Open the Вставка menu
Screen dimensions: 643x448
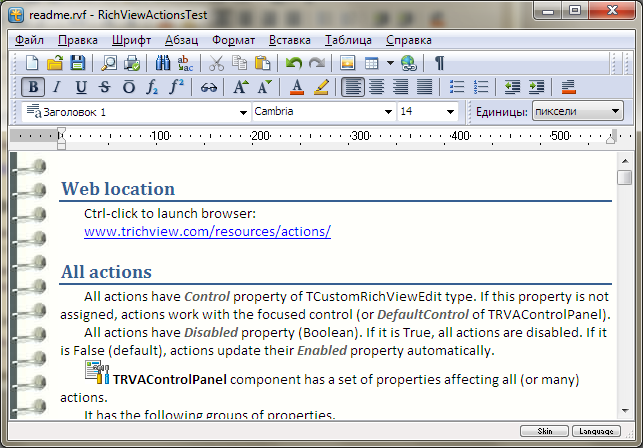290,40
